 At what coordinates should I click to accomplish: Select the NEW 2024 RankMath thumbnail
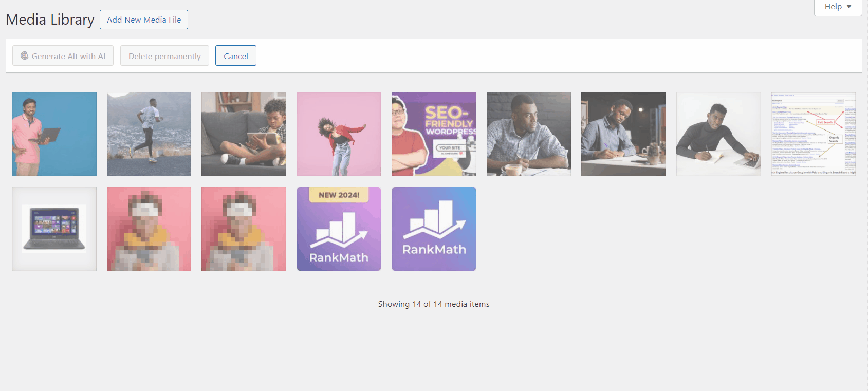pyautogui.click(x=339, y=229)
